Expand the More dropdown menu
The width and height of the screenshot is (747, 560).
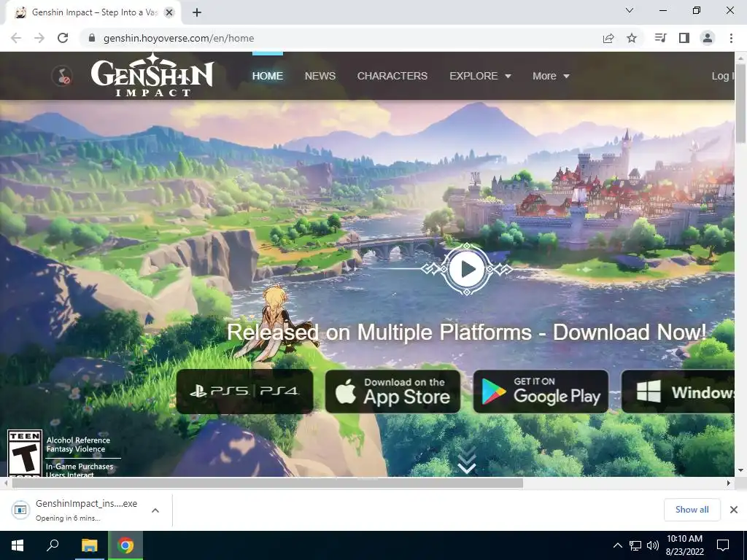coord(551,76)
